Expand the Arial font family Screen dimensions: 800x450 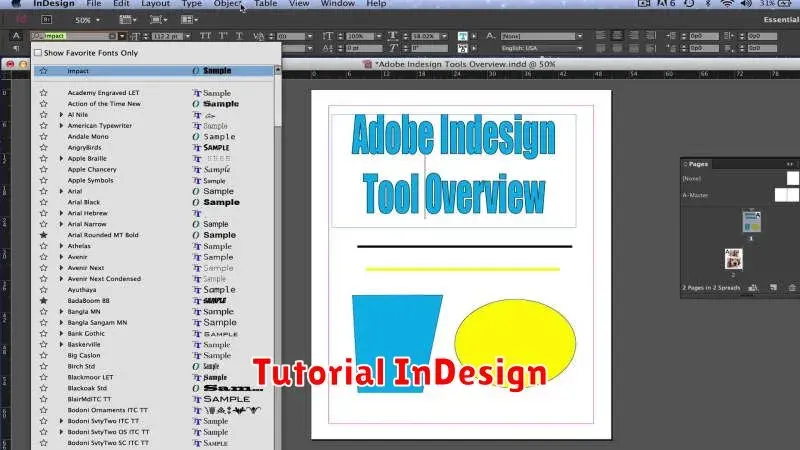coord(61,191)
